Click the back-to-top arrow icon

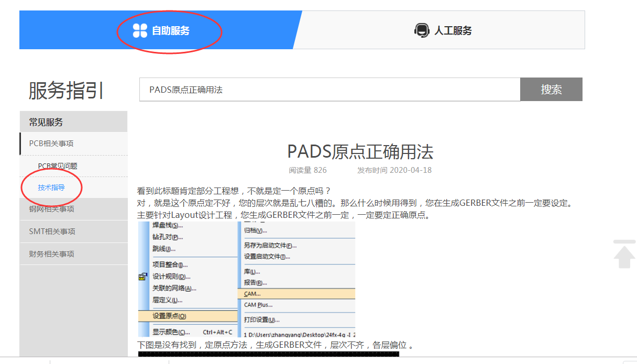click(x=624, y=255)
